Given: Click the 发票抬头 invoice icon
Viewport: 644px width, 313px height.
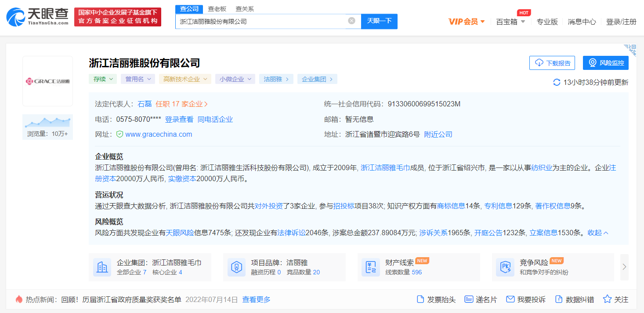Looking at the screenshot, I should [420, 299].
